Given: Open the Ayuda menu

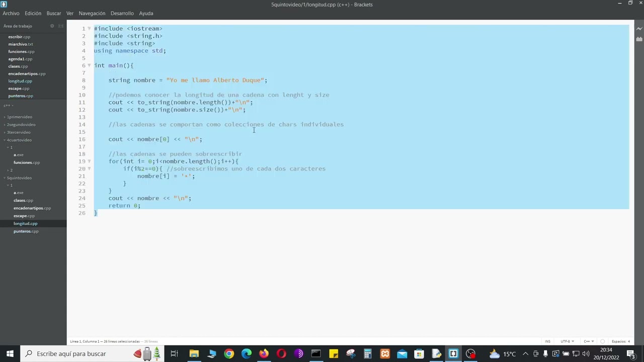Looking at the screenshot, I should 146,13.
